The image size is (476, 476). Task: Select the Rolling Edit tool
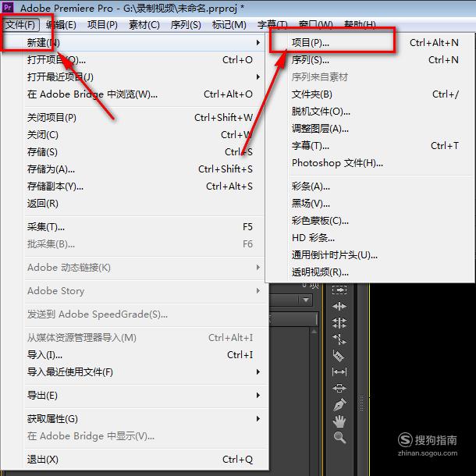[339, 323]
